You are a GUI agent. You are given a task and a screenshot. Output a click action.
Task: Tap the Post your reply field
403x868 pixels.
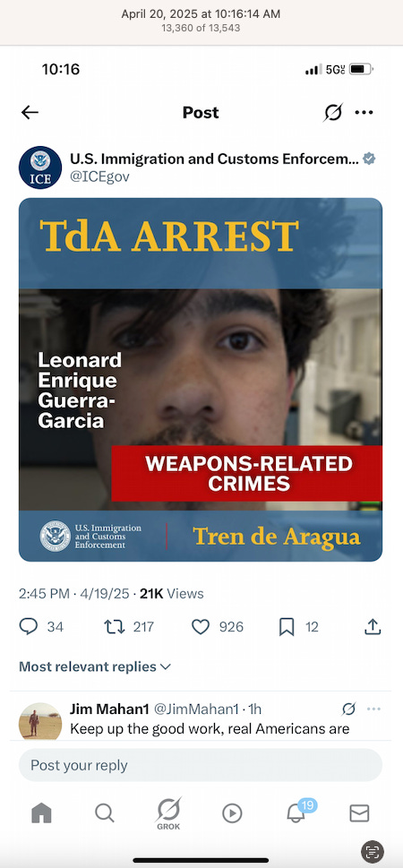coord(201,765)
